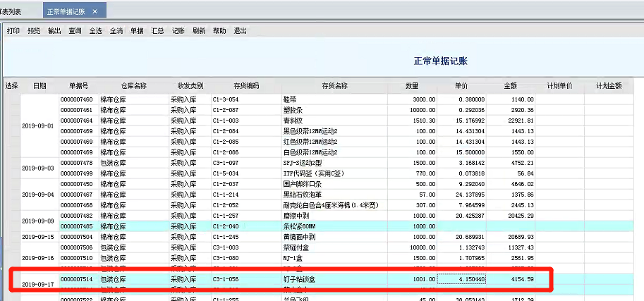644x301 pixels.
Task: Click amount cell 4154.59
Action: 511,279
